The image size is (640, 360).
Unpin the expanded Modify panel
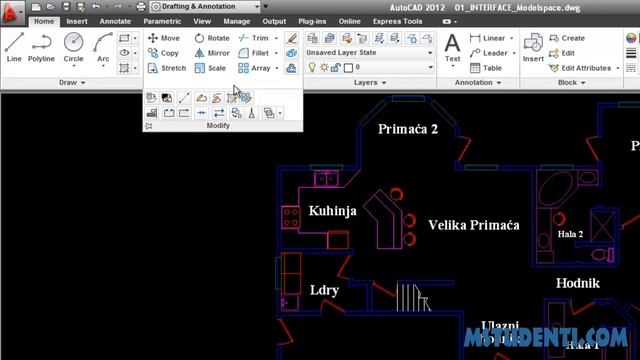[149, 126]
